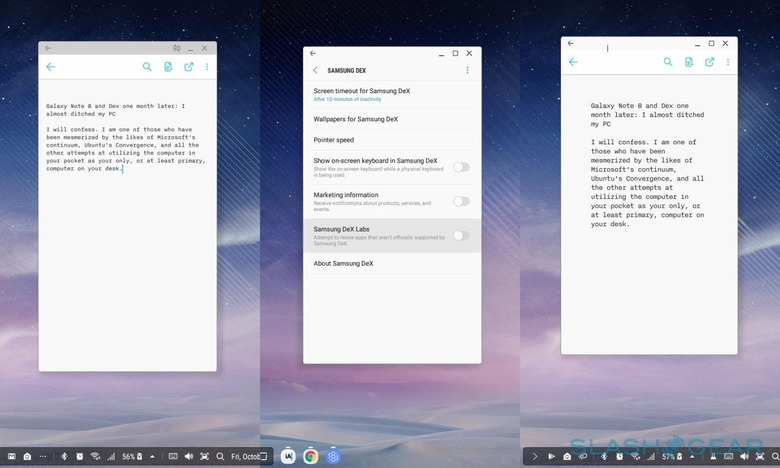Open the iA Writer app in the taskbar
The height and width of the screenshot is (468, 780).
(x=289, y=456)
